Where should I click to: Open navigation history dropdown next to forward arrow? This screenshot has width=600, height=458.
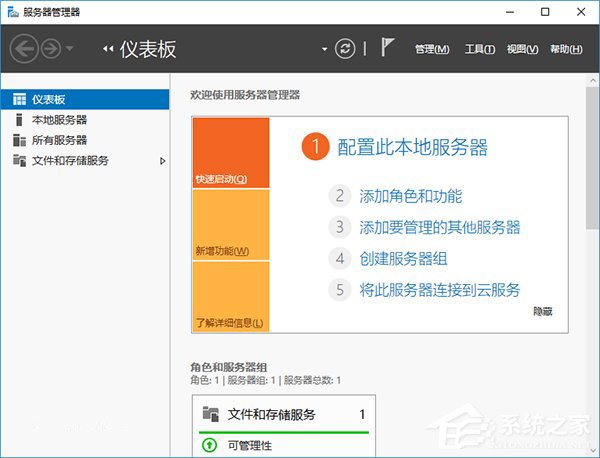pos(69,49)
